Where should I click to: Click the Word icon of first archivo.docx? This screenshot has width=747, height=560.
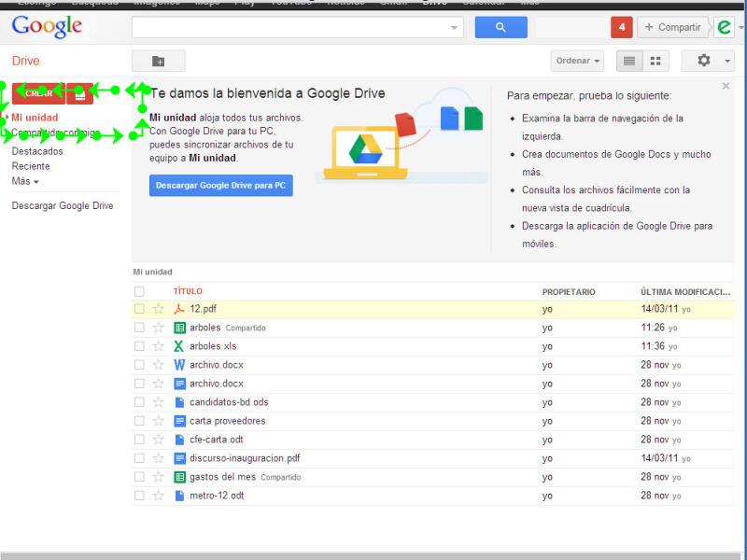[179, 365]
